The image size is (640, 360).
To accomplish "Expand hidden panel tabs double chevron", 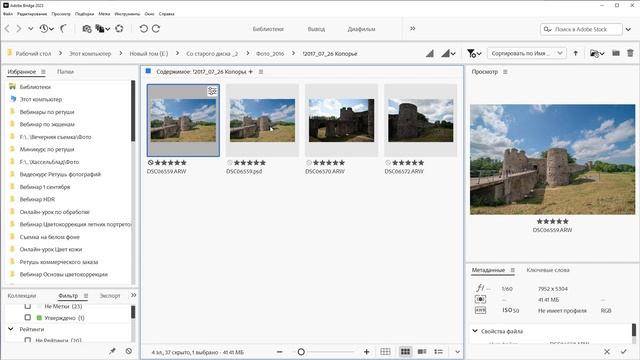I will tap(133, 295).
